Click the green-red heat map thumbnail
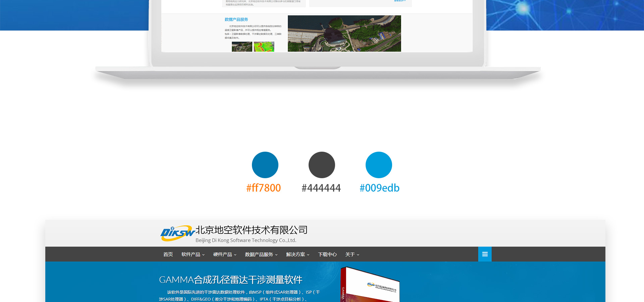This screenshot has height=302, width=644. point(264,47)
